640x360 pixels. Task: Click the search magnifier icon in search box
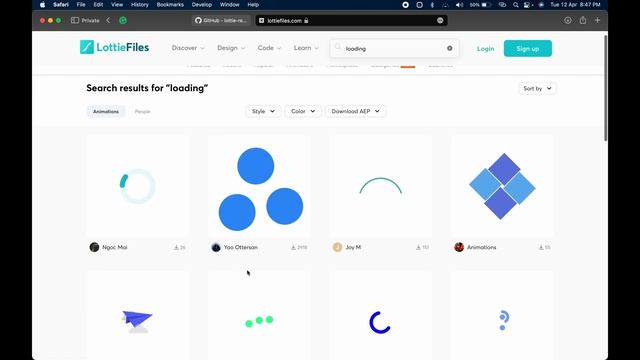pos(338,47)
